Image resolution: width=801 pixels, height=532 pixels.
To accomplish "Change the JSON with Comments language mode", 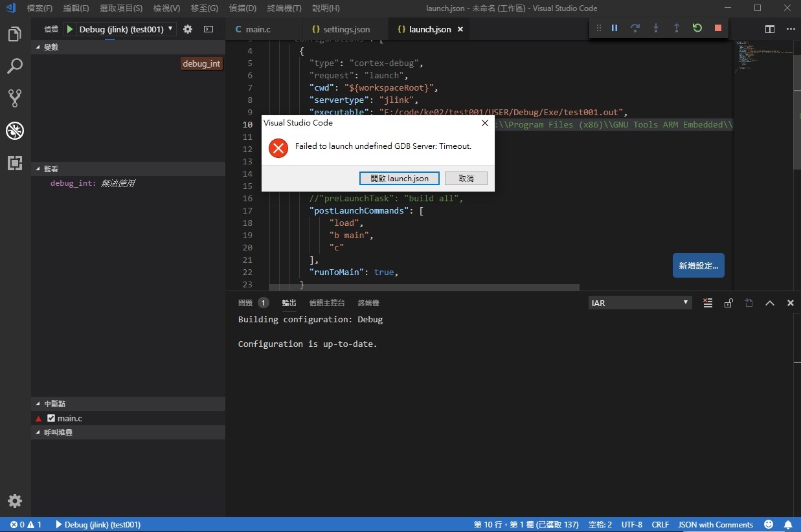I will 716,524.
